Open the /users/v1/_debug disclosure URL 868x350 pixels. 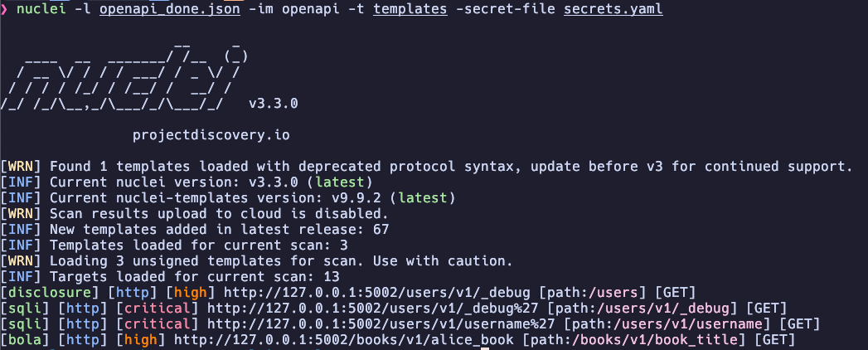click(377, 293)
